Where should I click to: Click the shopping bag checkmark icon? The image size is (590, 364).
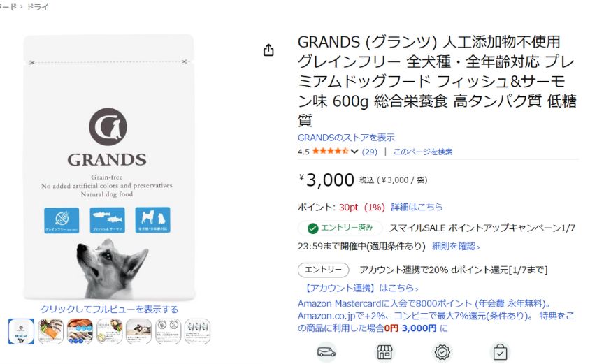pyautogui.click(x=500, y=351)
